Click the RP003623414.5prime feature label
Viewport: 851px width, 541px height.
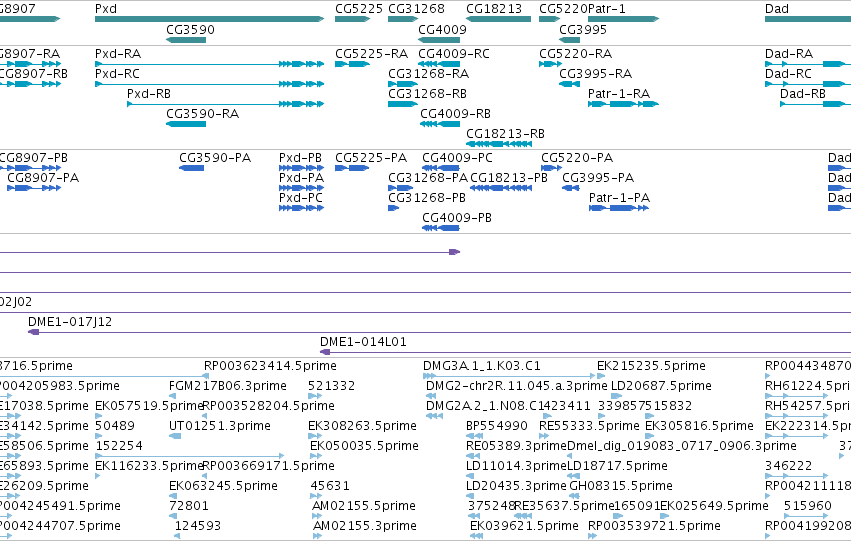[270, 366]
